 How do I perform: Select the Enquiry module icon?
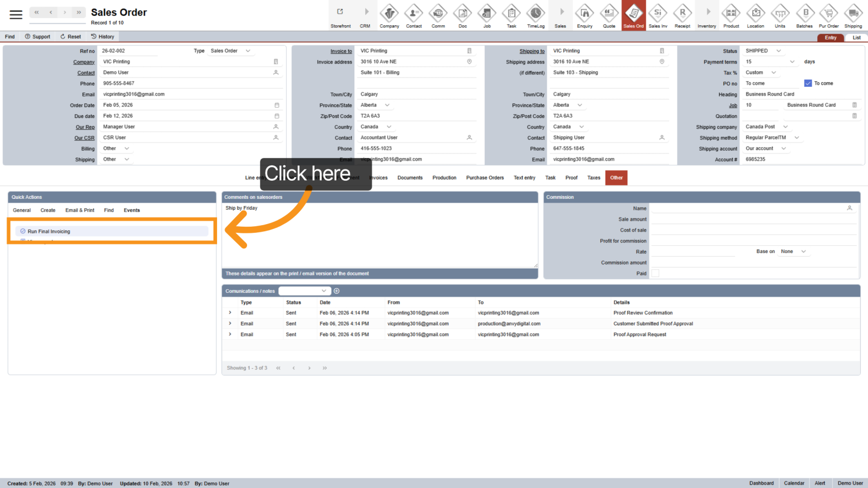pos(584,15)
